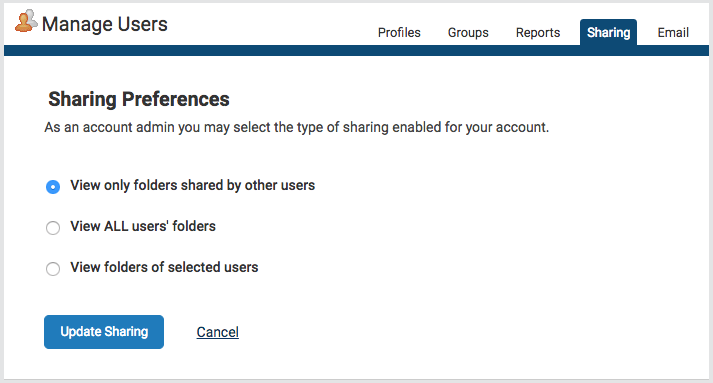The image size is (713, 383).
Task: Enable the View ALL users' folders radio
Action: point(53,227)
